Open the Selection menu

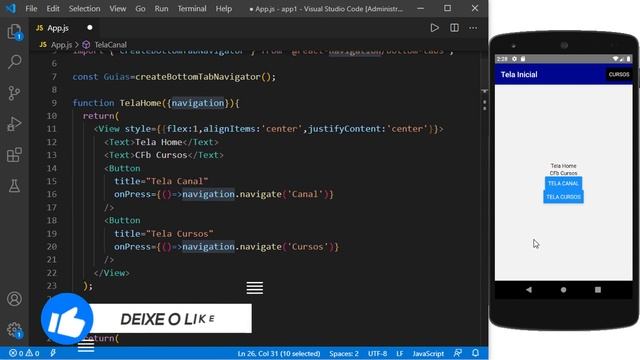point(84,9)
